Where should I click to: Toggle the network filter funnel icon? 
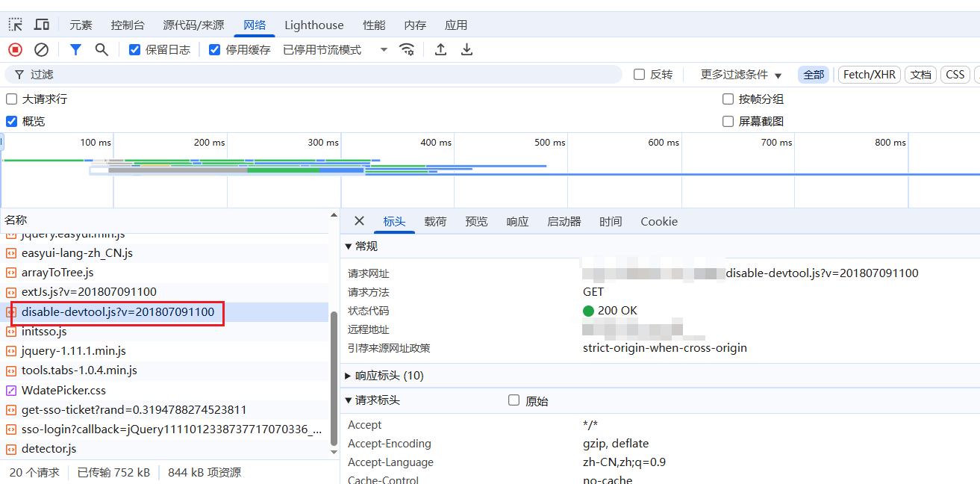point(75,49)
